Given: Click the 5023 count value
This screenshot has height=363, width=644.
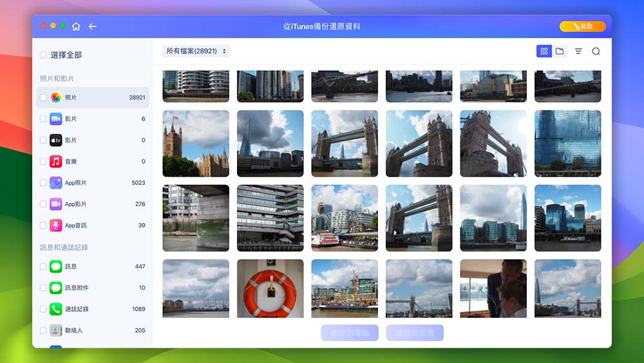Looking at the screenshot, I should pos(138,182).
